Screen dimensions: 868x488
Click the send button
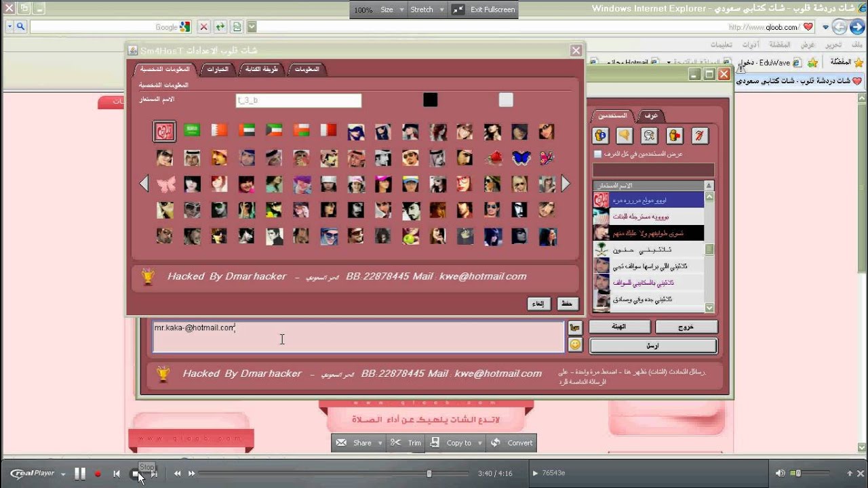coord(653,346)
